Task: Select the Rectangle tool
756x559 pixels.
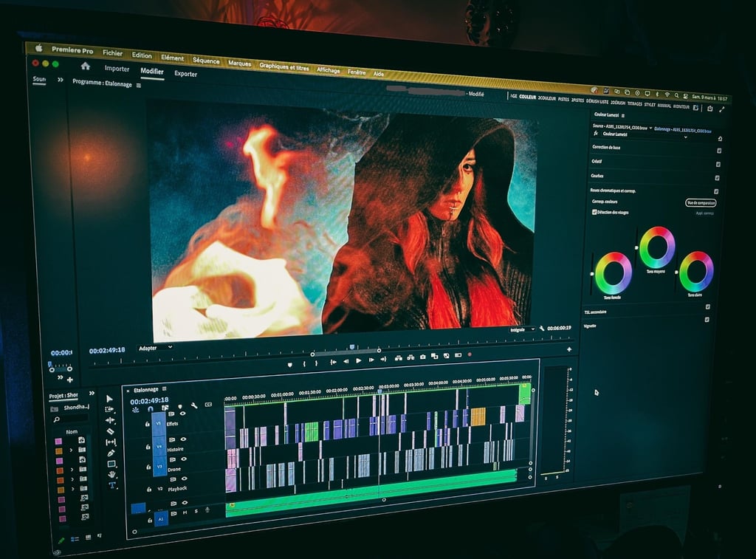Action: [x=111, y=464]
